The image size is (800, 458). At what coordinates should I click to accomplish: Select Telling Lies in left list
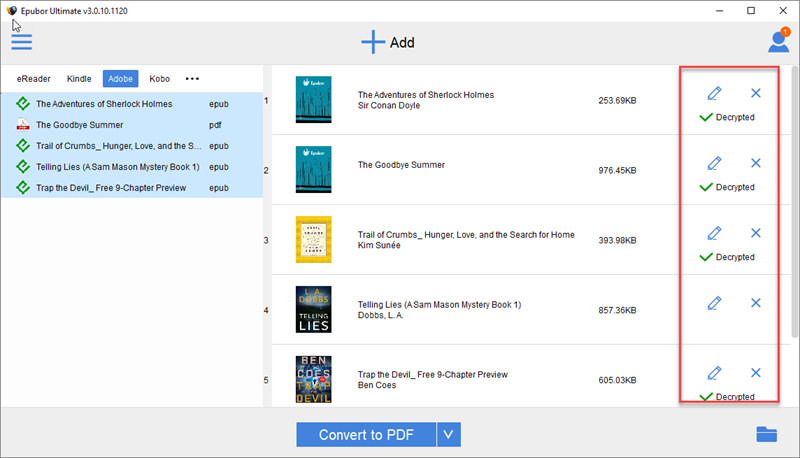[x=132, y=166]
